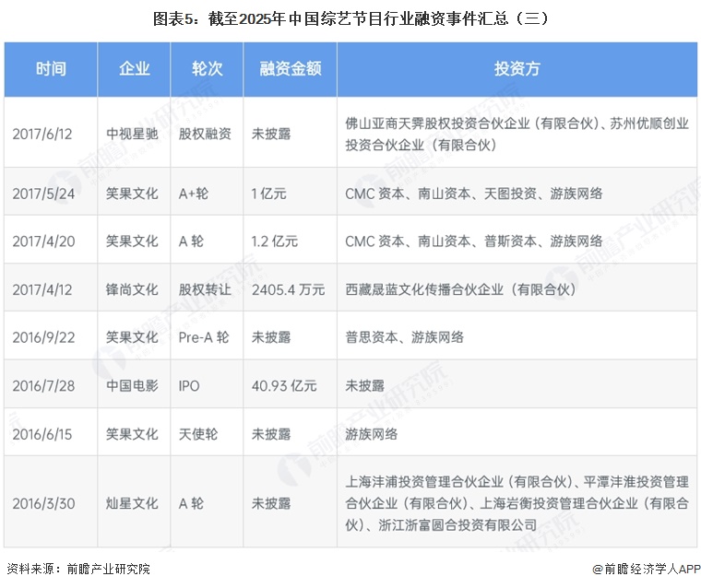Screen dimensions: 701x588
Task: Click investors 普思资本、游族网络
Action: tap(404, 337)
